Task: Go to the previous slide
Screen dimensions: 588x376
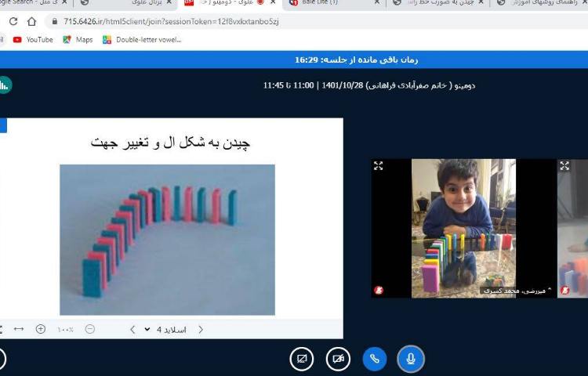Action: coord(201,330)
